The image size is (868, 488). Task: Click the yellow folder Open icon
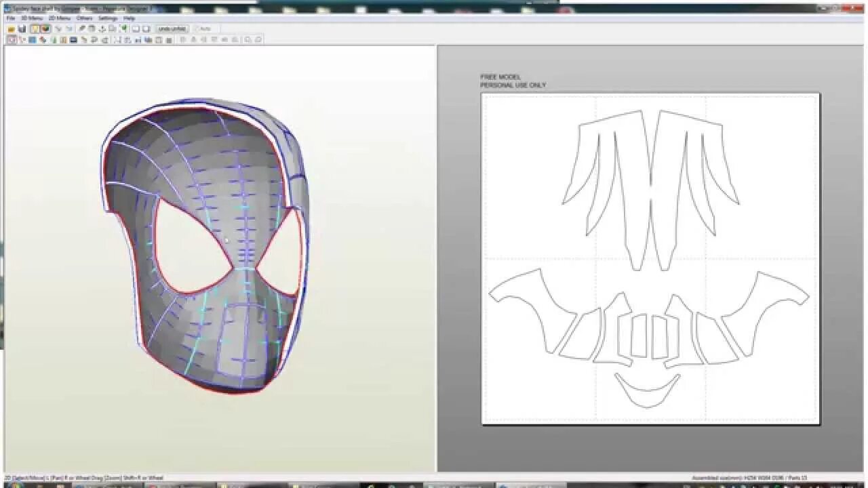[12, 29]
